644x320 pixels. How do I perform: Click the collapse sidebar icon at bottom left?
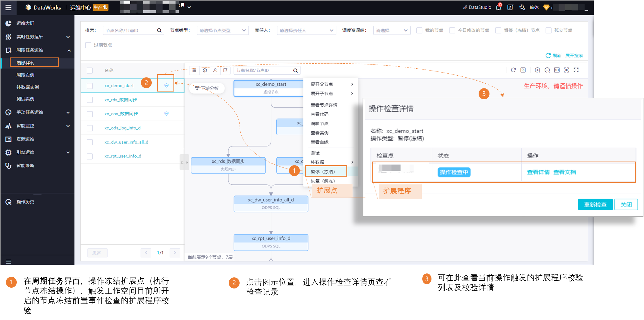tap(8, 262)
